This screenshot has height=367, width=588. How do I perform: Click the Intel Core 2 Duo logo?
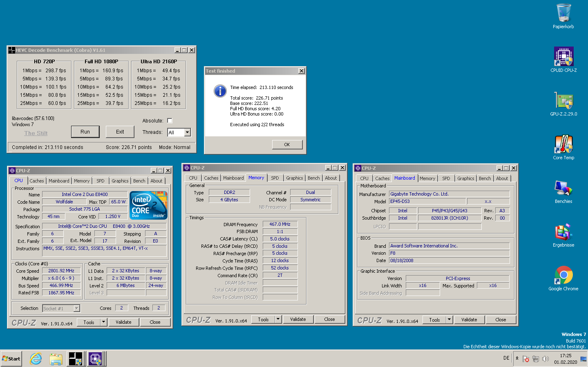point(149,205)
